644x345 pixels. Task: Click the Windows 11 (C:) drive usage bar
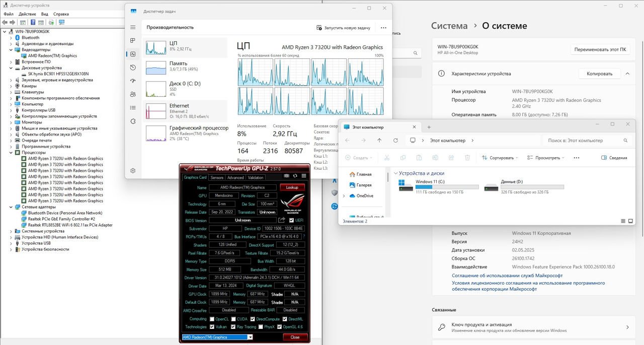(447, 187)
